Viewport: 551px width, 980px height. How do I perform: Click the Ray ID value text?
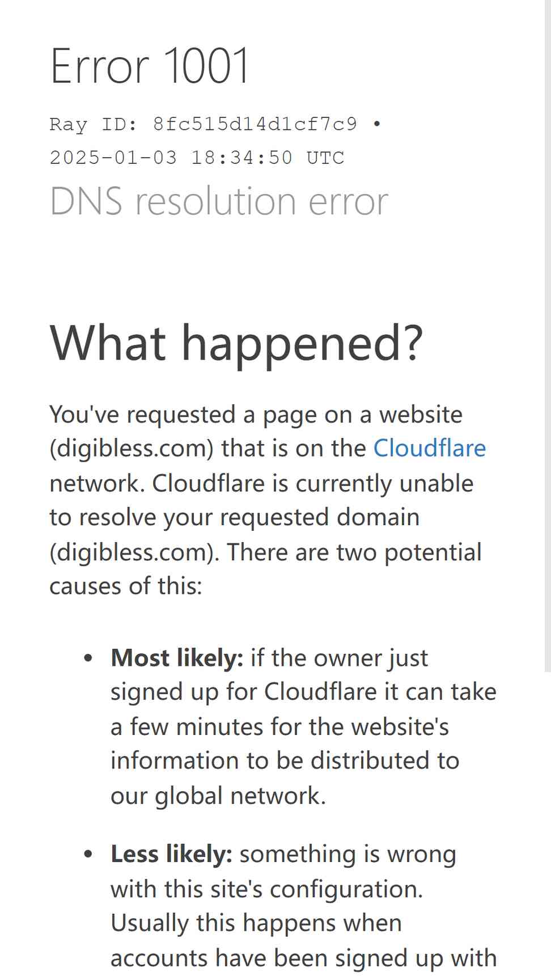pyautogui.click(x=255, y=124)
